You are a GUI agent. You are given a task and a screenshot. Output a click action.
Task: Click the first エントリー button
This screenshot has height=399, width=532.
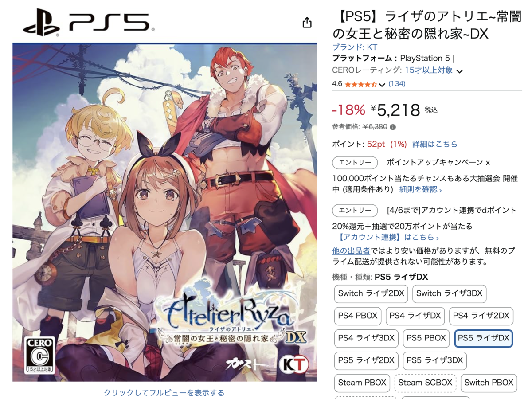pos(355,162)
